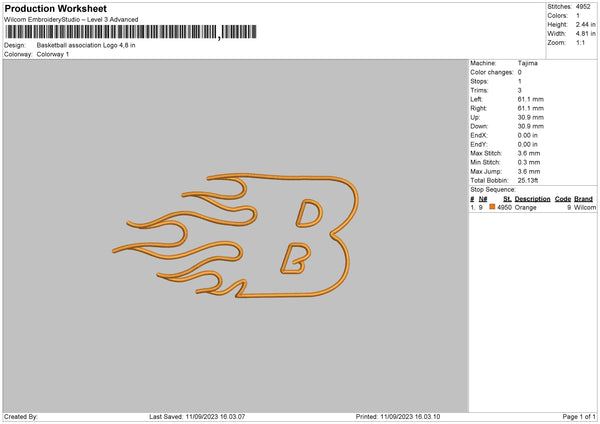Image resolution: width=600 pixels, height=424 pixels.
Task: Click the 'Stop Sequence:' label
Action: pyautogui.click(x=493, y=190)
